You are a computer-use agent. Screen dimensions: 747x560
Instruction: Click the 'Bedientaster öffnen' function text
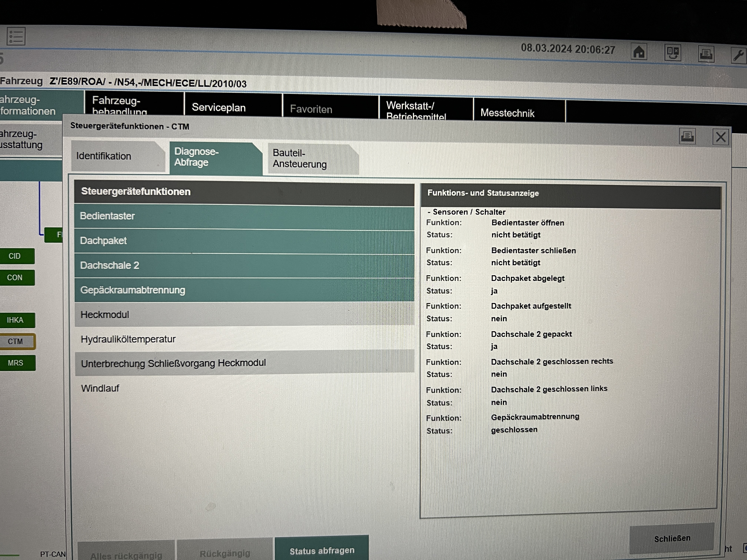527,223
